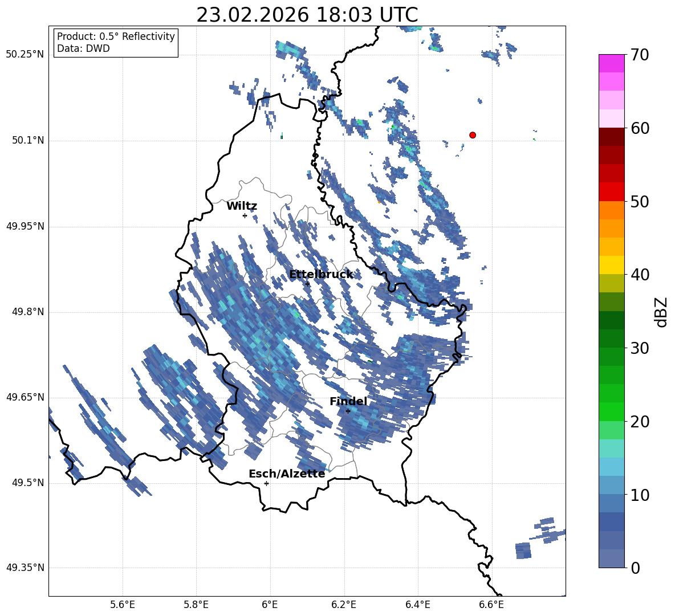Click the Wiltz city label
The width and height of the screenshot is (675, 616).
coord(242,206)
